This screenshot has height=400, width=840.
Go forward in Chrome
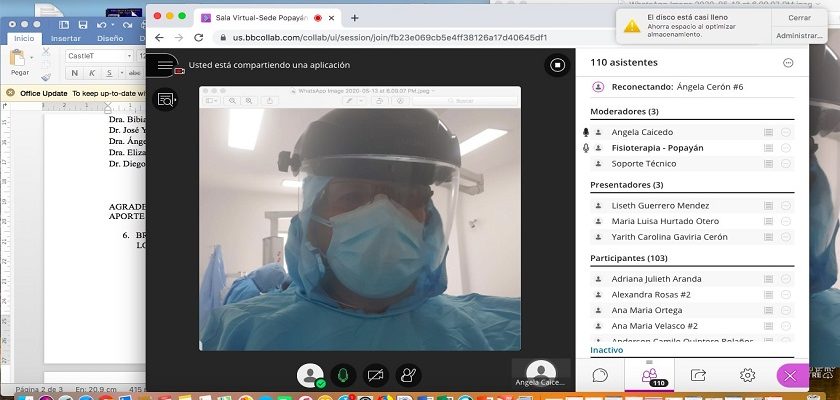(x=179, y=37)
